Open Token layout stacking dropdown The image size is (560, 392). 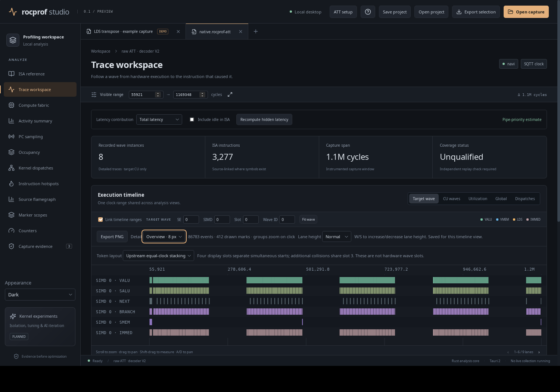tap(158, 256)
